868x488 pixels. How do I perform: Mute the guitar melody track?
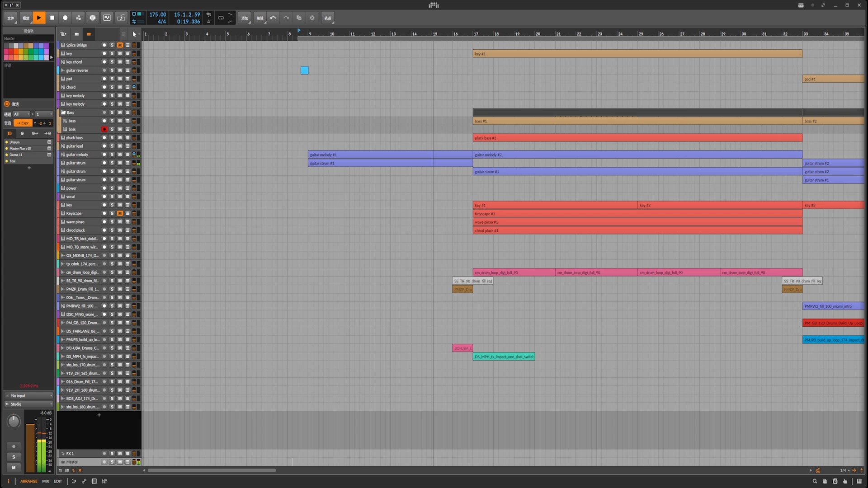pyautogui.click(x=120, y=155)
